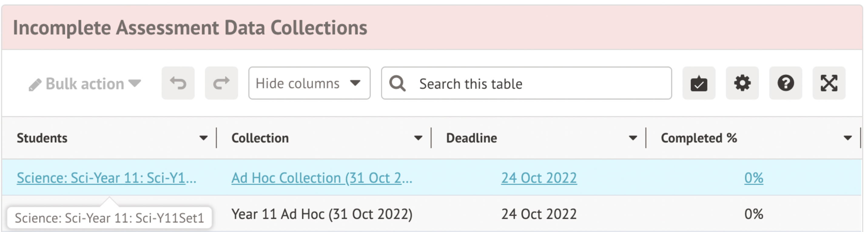
Task: Open Deadline column dropdown arrow
Action: pyautogui.click(x=633, y=138)
